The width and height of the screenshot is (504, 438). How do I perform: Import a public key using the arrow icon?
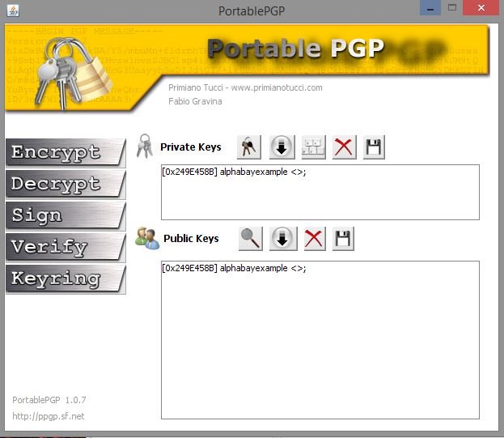[283, 238]
